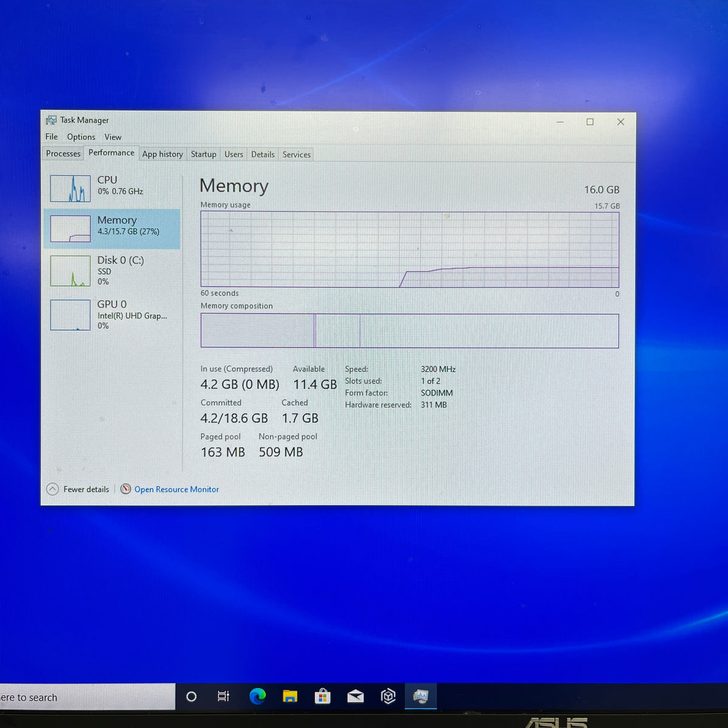
Task: Switch to the Performance tab
Action: pyautogui.click(x=112, y=153)
